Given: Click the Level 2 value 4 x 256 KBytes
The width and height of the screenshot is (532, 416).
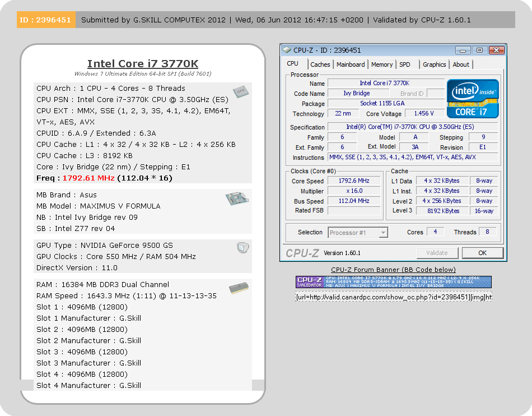Looking at the screenshot, I should 442,201.
